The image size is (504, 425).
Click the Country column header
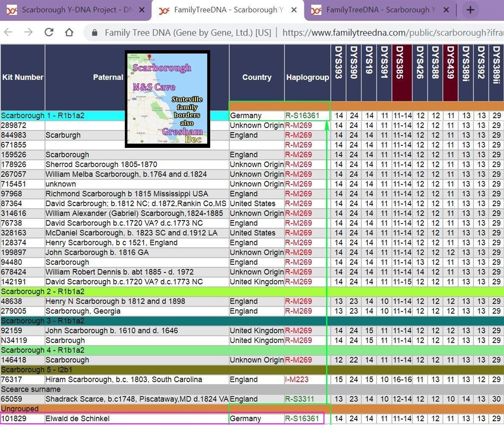click(257, 77)
